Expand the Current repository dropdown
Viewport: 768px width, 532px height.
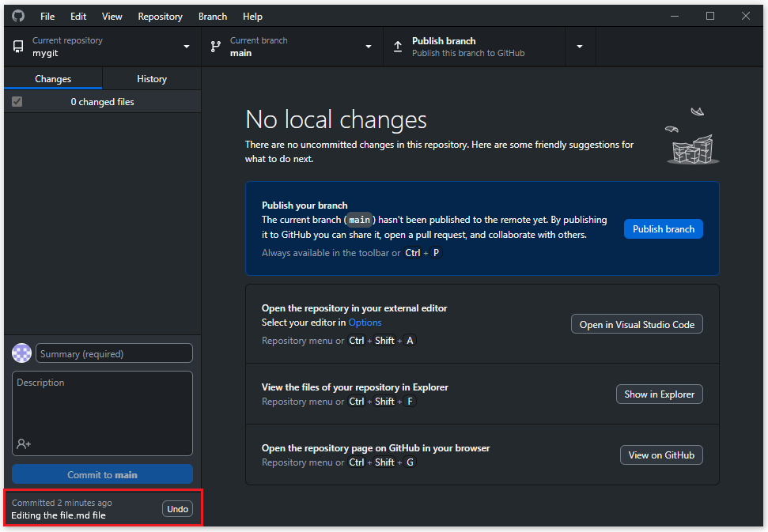[102, 47]
